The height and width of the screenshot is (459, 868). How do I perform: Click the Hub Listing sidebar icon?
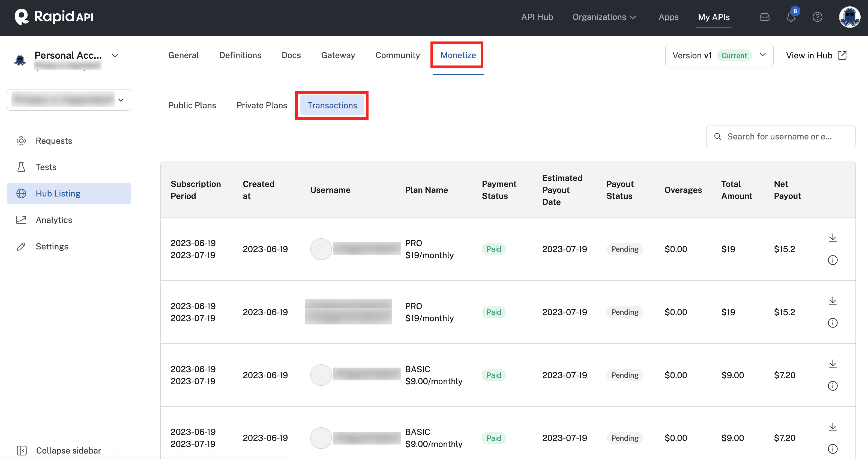(x=21, y=193)
